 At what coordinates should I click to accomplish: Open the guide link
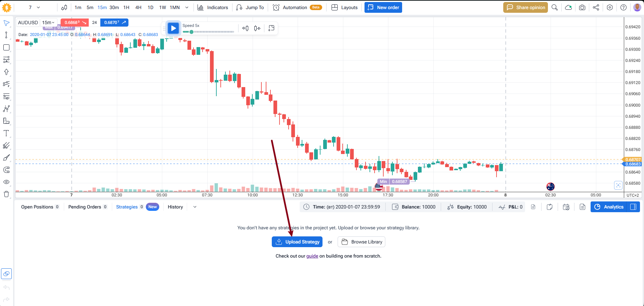[x=312, y=256]
